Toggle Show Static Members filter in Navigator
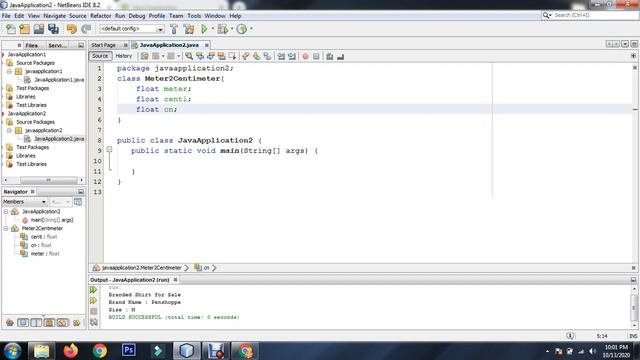Screen dimensions: 640x360 point(36,323)
